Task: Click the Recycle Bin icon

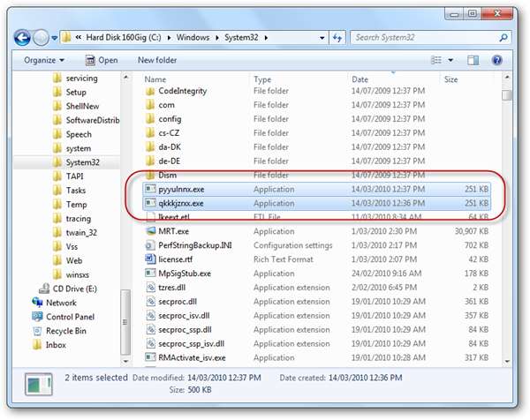Action: coord(37,331)
